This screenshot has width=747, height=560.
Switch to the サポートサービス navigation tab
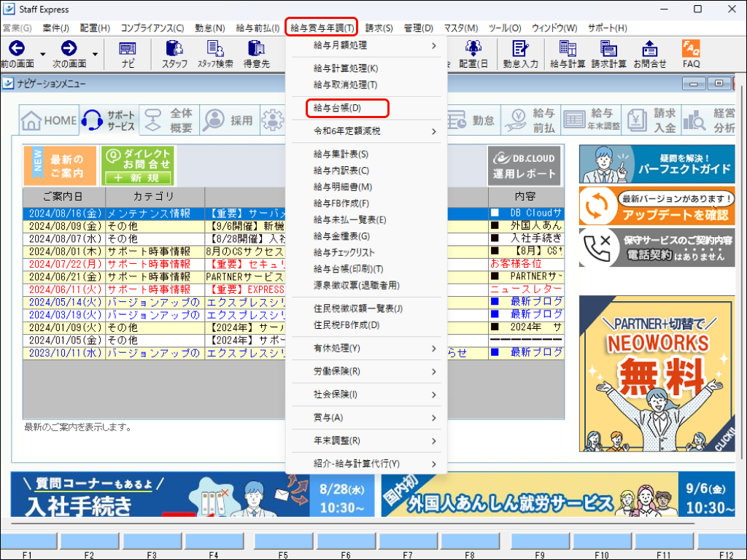click(x=109, y=120)
